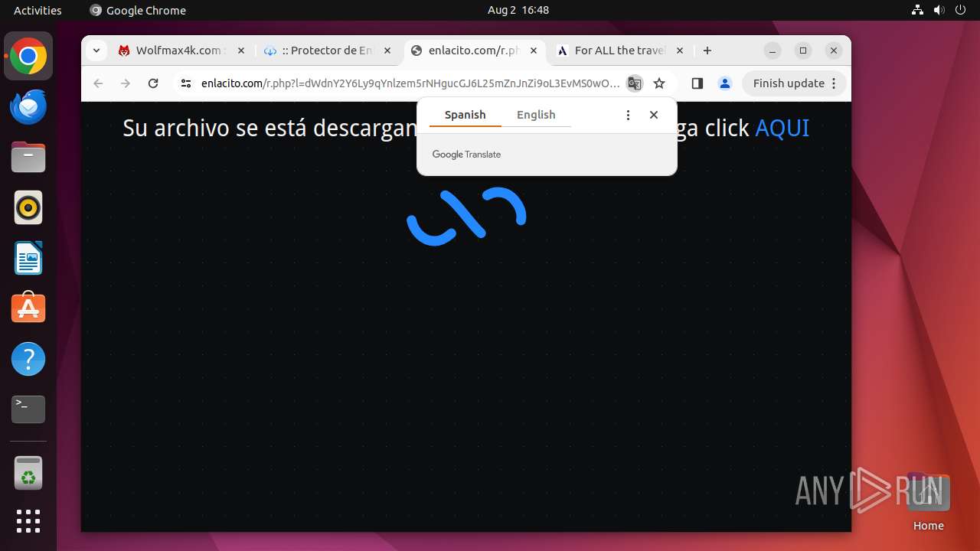The height and width of the screenshot is (551, 980).
Task: Focus the enlacito.com URL address field
Action: pos(410,83)
